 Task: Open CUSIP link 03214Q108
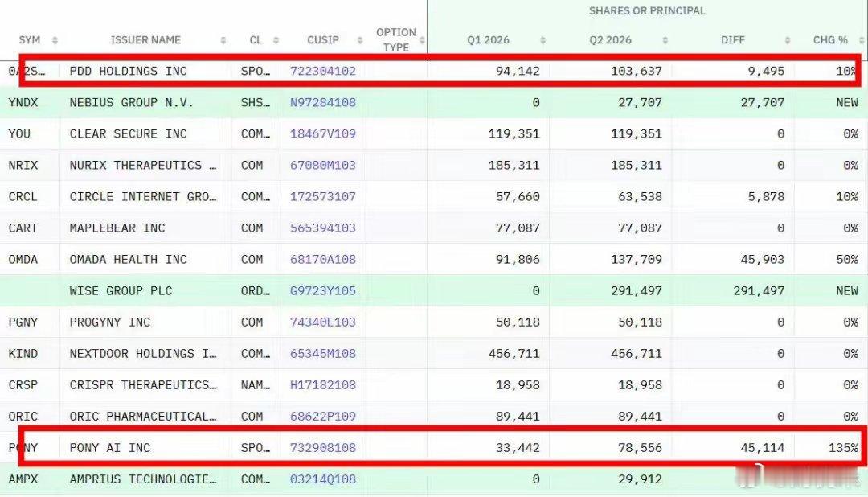click(323, 479)
